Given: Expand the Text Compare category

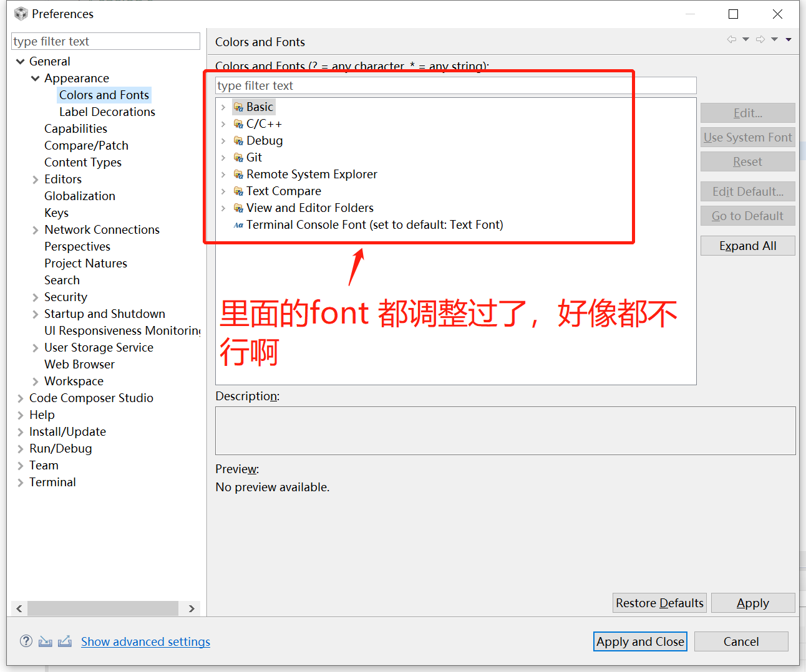Looking at the screenshot, I should (223, 191).
